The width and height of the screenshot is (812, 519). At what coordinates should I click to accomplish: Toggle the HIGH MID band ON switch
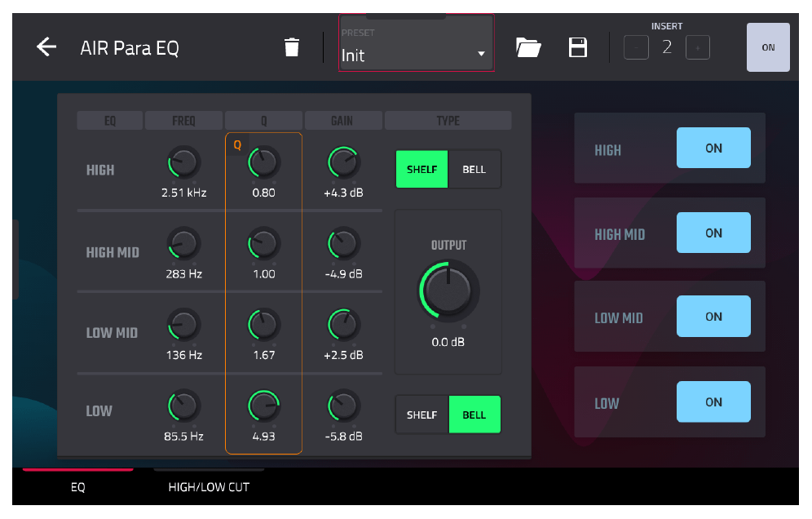point(713,233)
